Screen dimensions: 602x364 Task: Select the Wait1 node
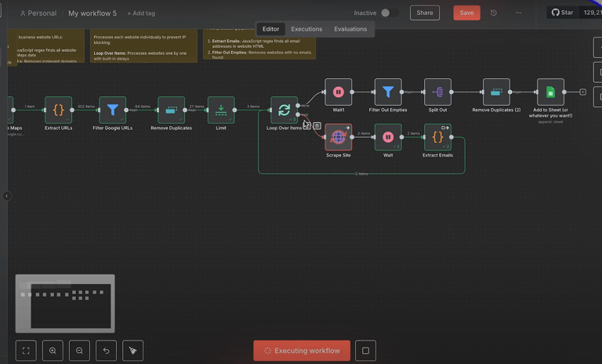coord(339,92)
